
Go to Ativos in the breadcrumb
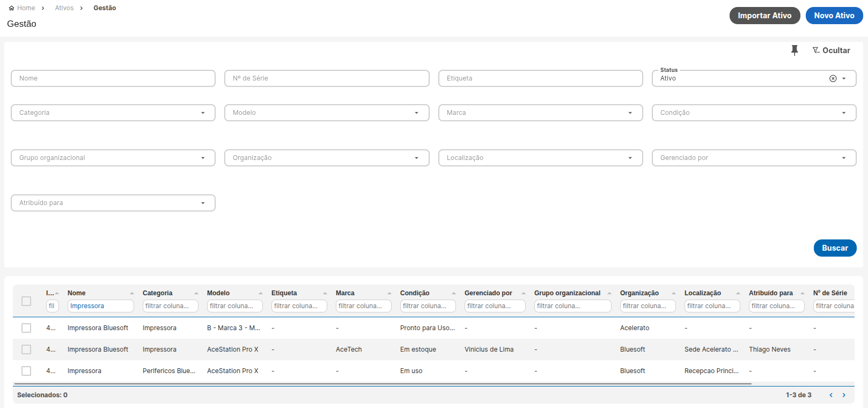coord(64,8)
